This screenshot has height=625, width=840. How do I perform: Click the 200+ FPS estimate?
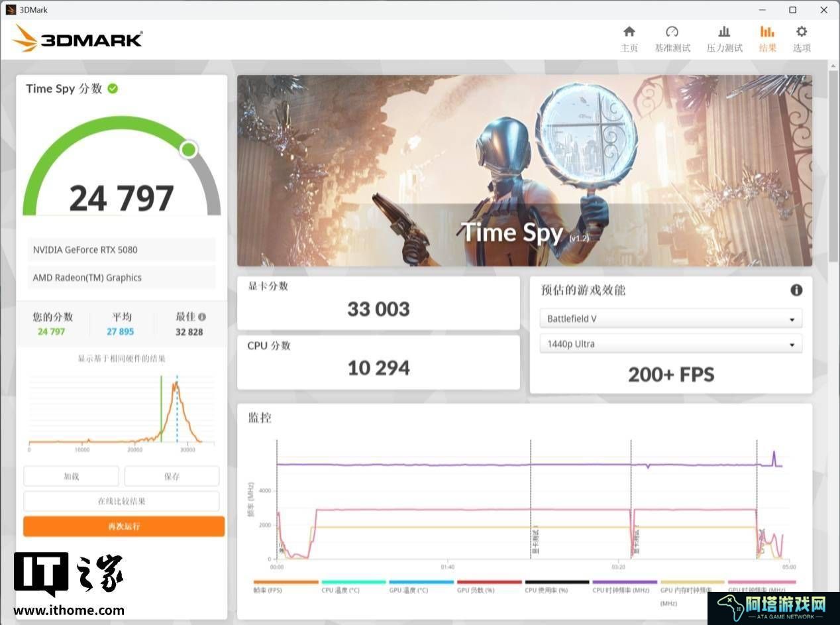671,374
